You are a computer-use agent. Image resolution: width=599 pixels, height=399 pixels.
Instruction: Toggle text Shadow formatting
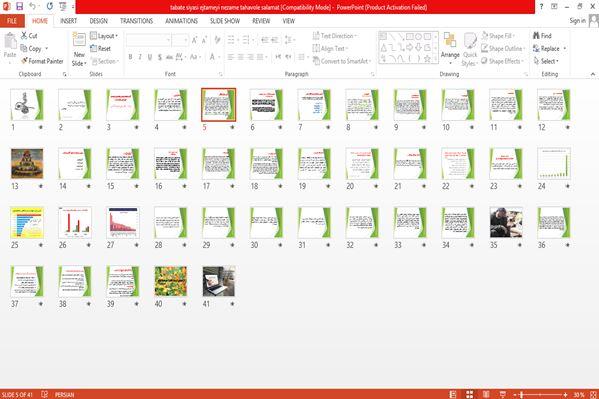click(160, 57)
